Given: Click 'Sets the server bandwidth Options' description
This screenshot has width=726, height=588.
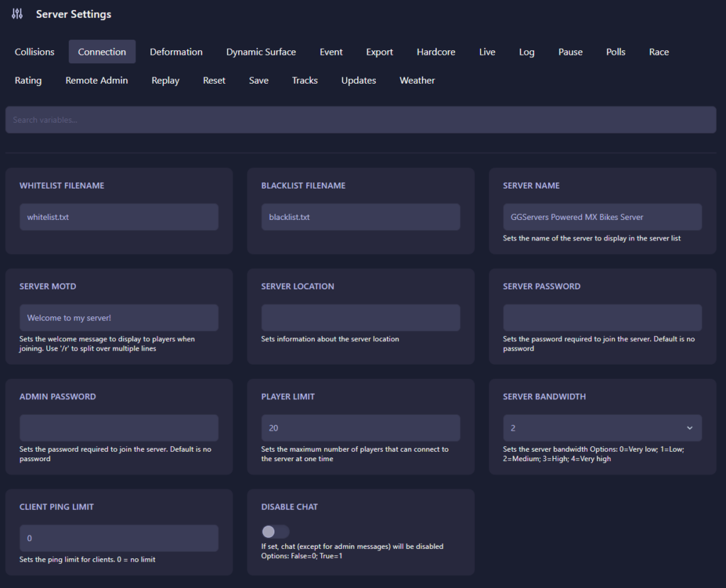Looking at the screenshot, I should tap(593, 454).
